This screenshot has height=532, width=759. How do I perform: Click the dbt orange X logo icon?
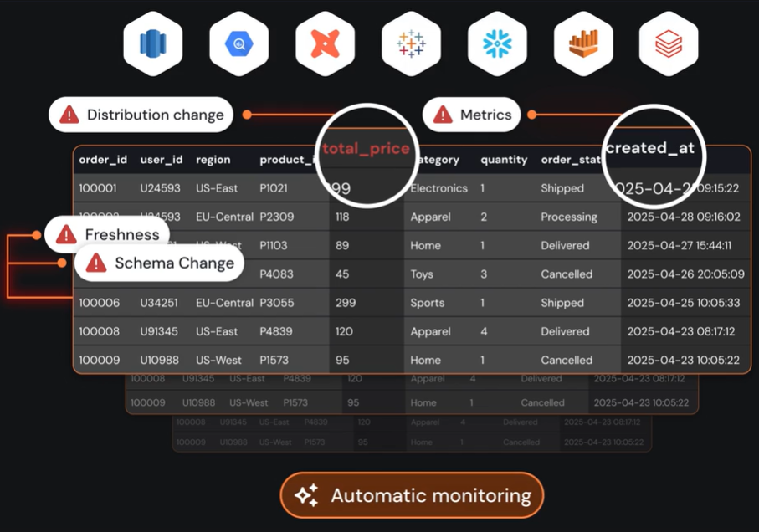coord(326,43)
